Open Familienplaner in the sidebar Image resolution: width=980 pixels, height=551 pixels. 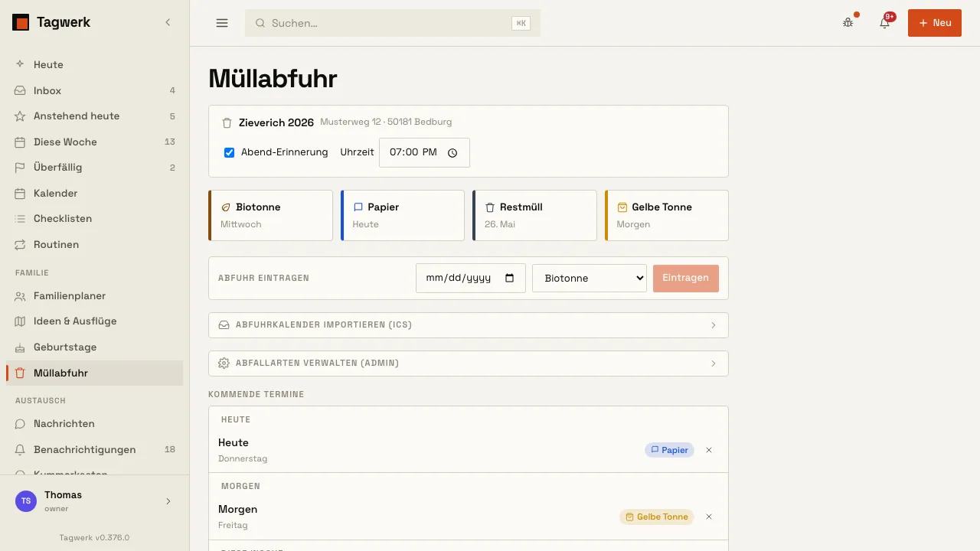tap(95, 295)
